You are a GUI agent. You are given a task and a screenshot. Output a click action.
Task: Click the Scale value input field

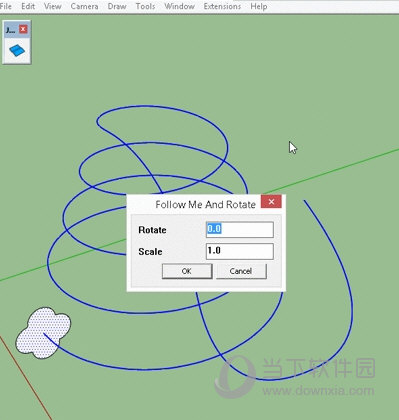(x=240, y=251)
